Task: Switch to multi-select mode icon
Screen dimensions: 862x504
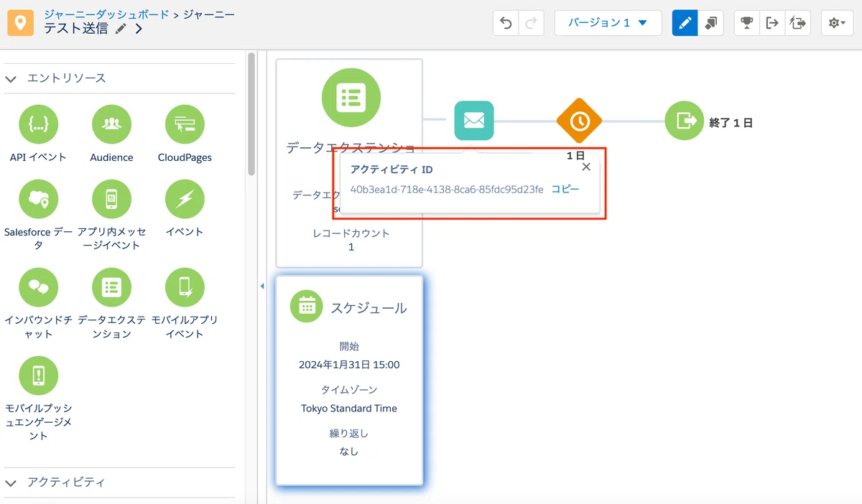Action: 710,23
